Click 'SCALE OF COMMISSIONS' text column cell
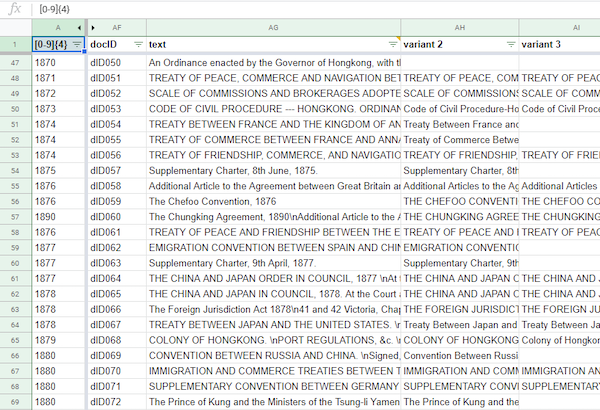Viewport: 600px width, 410px height. [x=273, y=93]
